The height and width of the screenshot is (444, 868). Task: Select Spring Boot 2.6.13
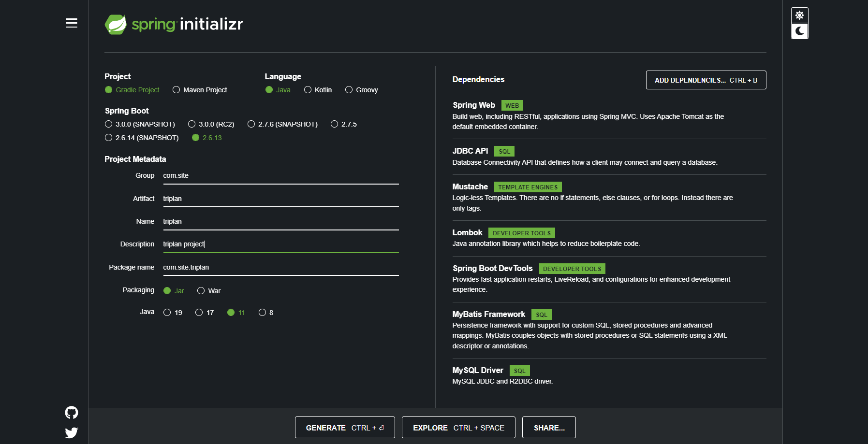tap(207, 138)
